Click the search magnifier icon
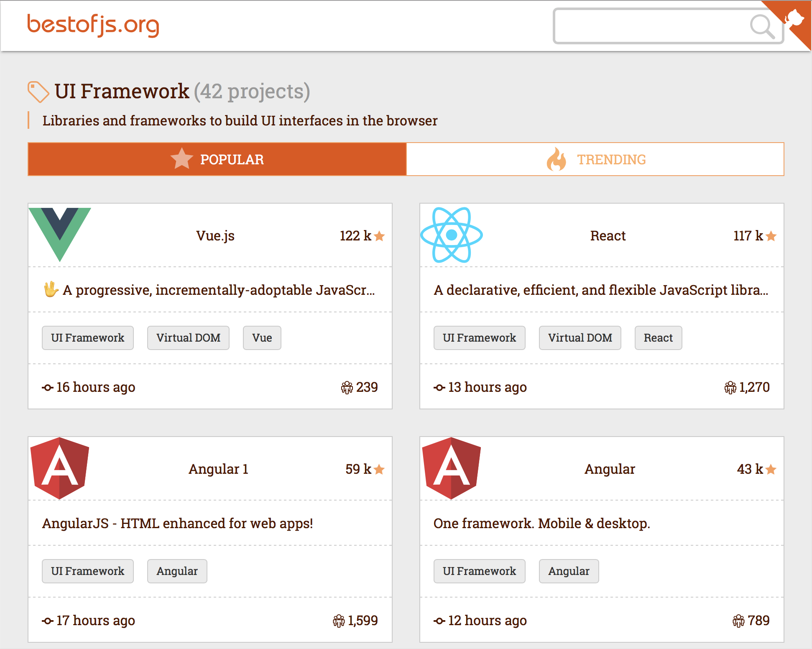812x649 pixels. click(x=761, y=26)
